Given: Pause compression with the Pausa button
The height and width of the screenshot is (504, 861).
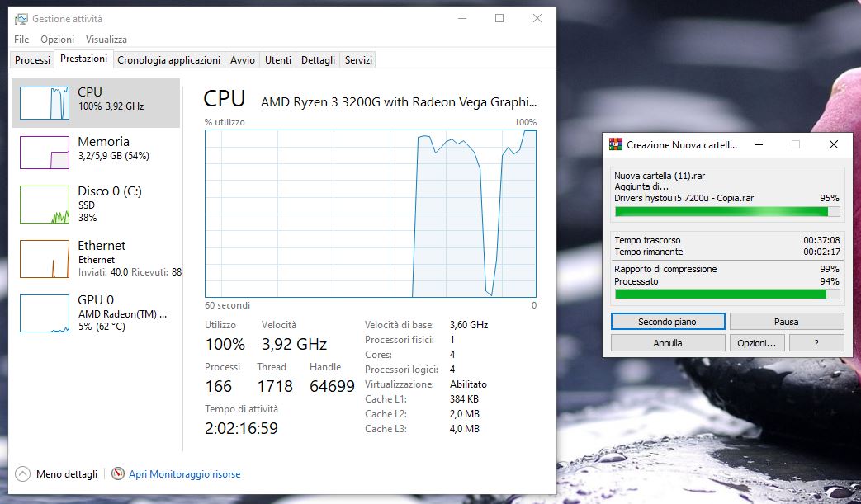Looking at the screenshot, I should click(x=787, y=322).
